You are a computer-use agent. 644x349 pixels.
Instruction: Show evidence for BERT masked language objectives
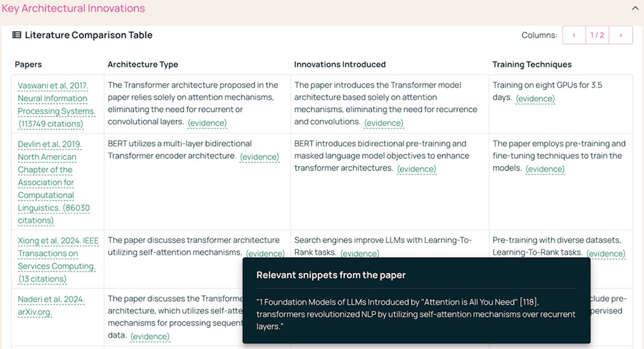(416, 169)
